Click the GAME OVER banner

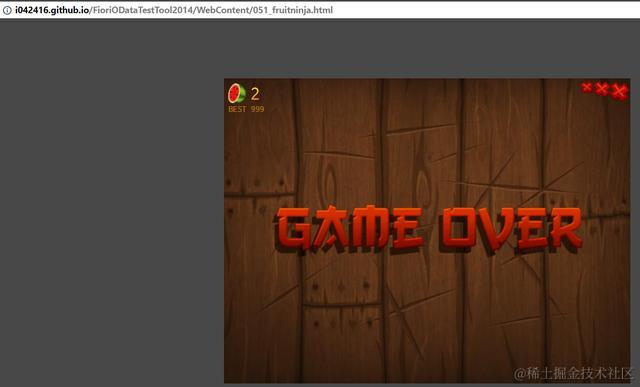428,229
